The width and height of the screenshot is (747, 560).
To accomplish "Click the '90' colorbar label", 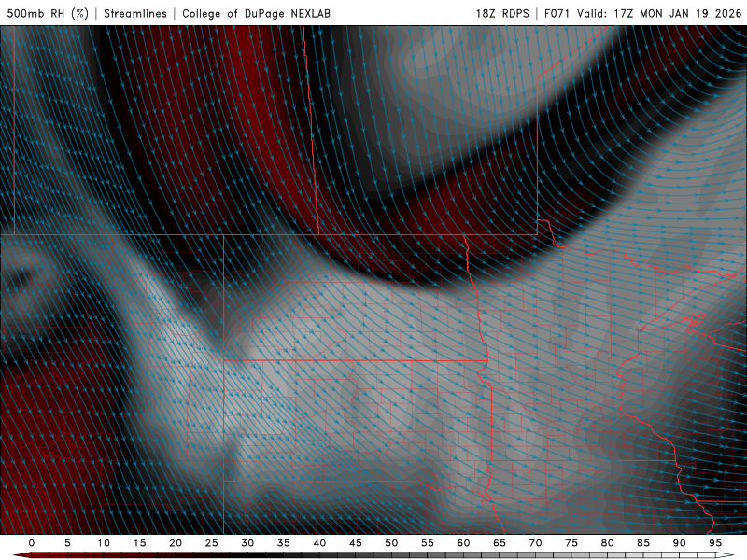I will [679, 543].
